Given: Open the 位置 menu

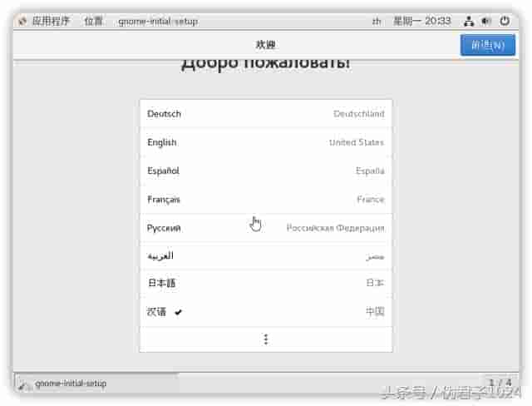Looking at the screenshot, I should click(93, 22).
